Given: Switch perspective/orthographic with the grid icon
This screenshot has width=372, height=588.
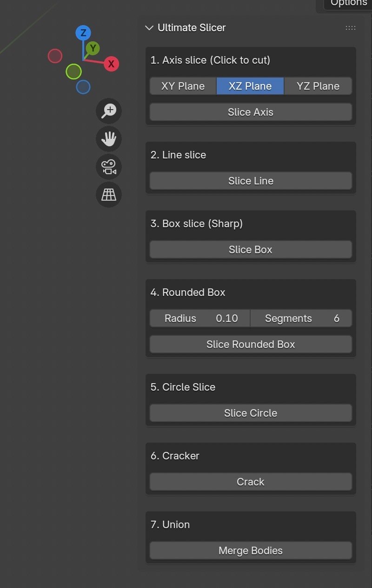Looking at the screenshot, I should pos(109,195).
